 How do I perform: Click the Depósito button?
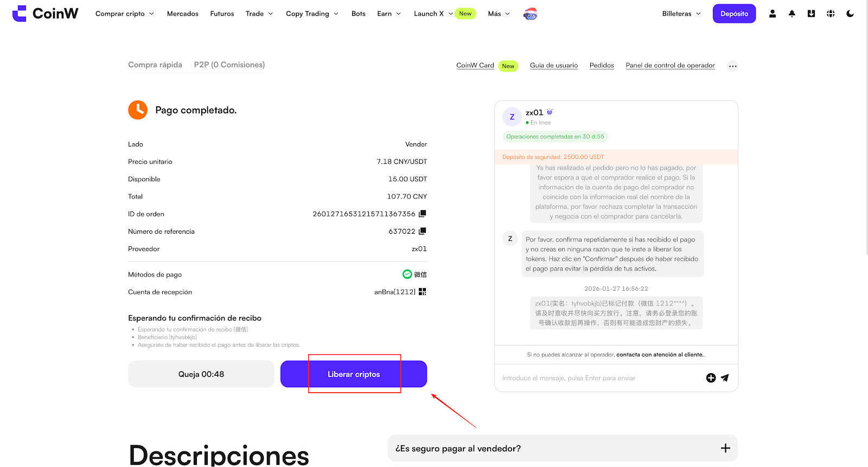click(734, 14)
